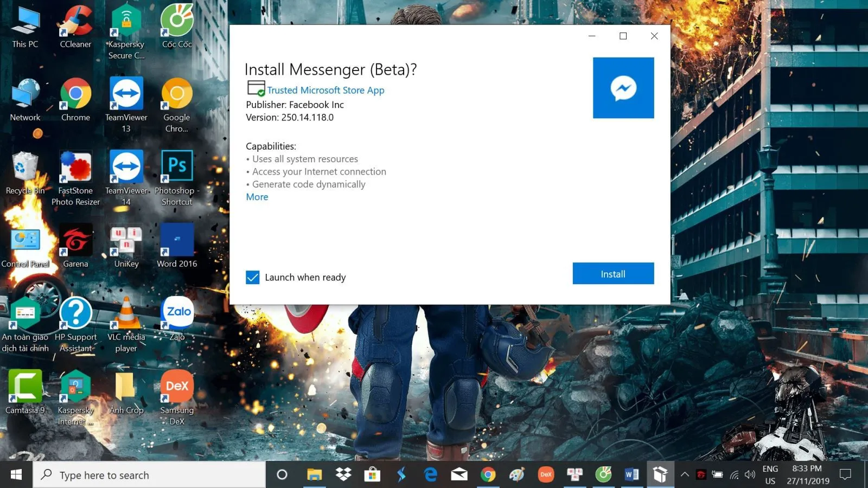Switch the ENG US input language
Screen dimensions: 868x488
770,475
